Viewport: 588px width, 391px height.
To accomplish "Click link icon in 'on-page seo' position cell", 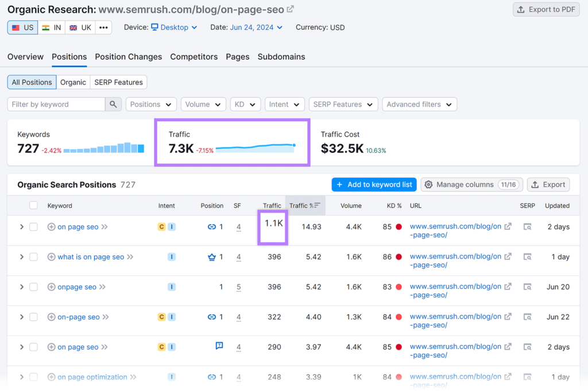I will coord(212,317).
